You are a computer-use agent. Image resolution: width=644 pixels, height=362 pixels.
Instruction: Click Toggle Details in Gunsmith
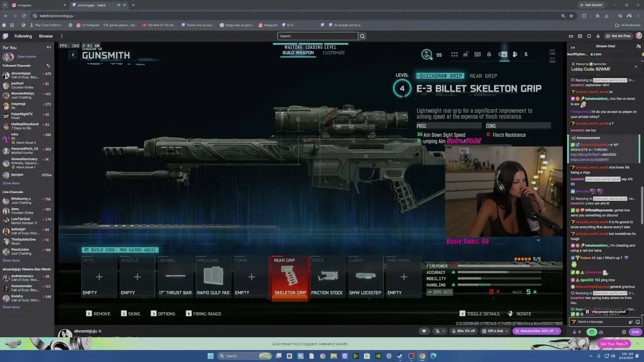[479, 314]
